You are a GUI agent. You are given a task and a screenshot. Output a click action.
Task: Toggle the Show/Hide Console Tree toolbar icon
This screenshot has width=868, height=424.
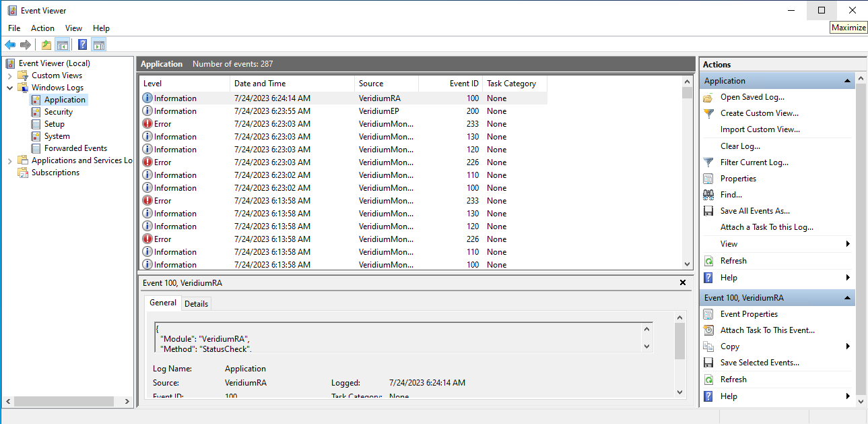pyautogui.click(x=63, y=45)
